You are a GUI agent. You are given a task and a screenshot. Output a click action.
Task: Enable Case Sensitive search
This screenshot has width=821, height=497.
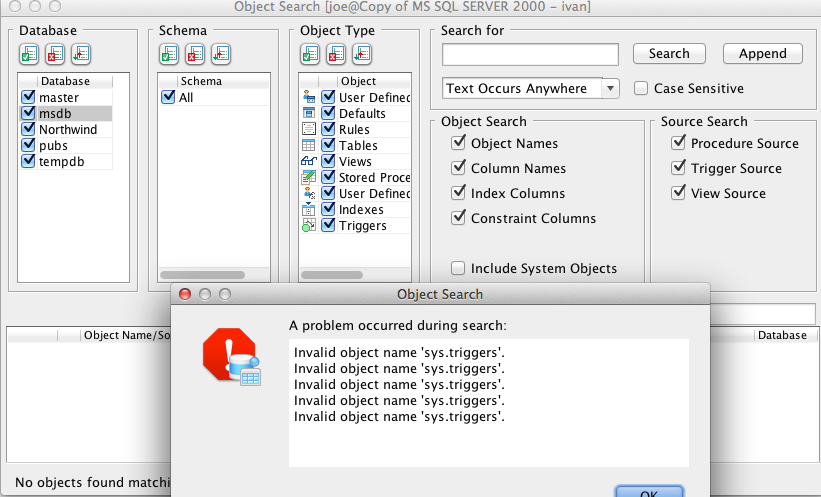(x=641, y=88)
